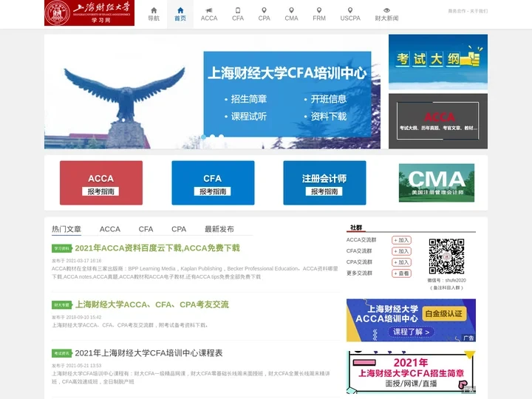This screenshot has height=399, width=532.
Task: Open the dark ACCA 考试大纲 banner
Action: pyautogui.click(x=438, y=121)
